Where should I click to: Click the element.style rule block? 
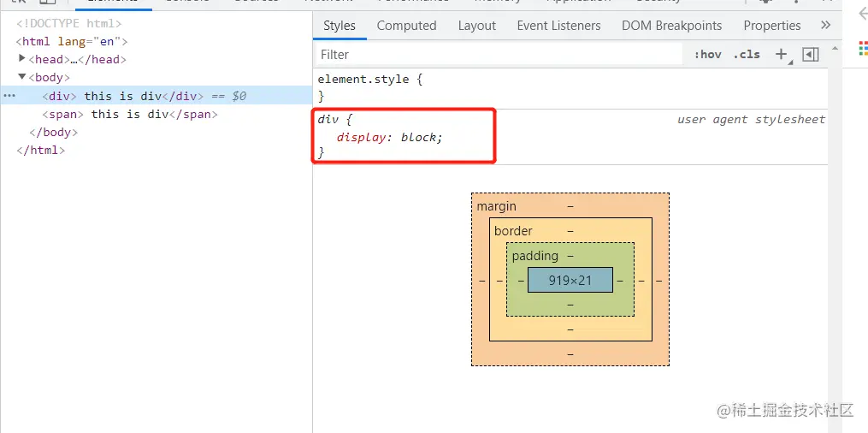tap(570, 87)
